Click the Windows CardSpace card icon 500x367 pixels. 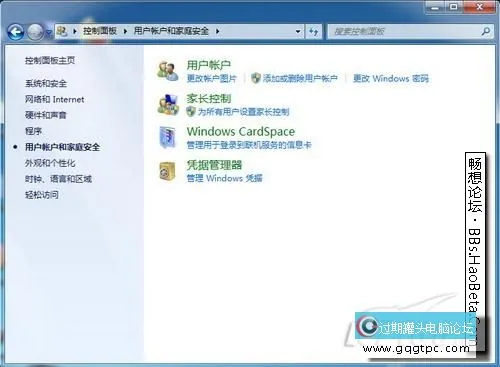[168, 137]
